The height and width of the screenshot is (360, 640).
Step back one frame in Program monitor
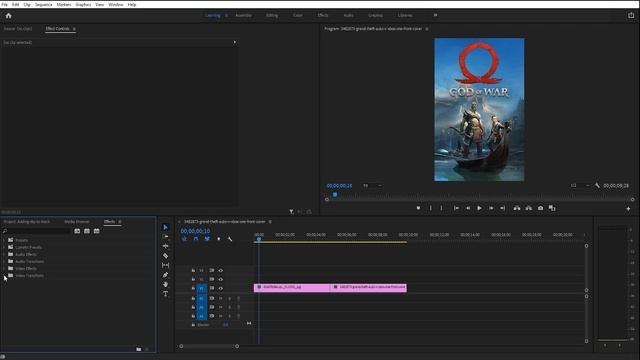pyautogui.click(x=468, y=208)
